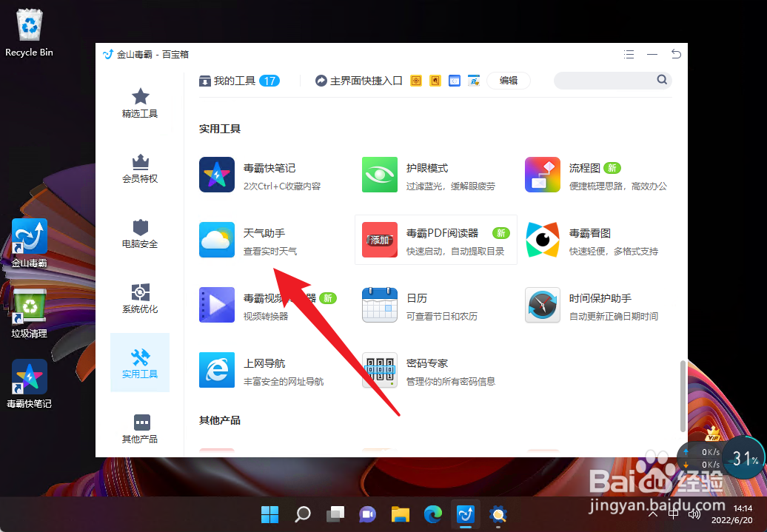The width and height of the screenshot is (767, 532).
Task: Open taskbar Search
Action: tap(303, 514)
